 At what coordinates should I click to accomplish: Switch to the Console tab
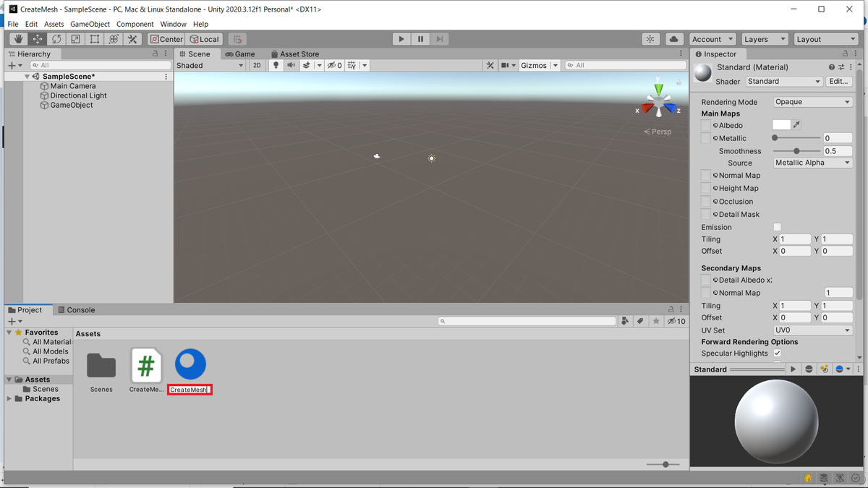coord(76,310)
